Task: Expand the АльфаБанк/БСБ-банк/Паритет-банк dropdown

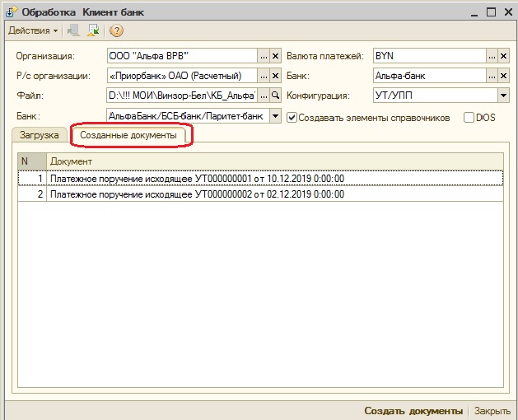Action: pos(275,116)
